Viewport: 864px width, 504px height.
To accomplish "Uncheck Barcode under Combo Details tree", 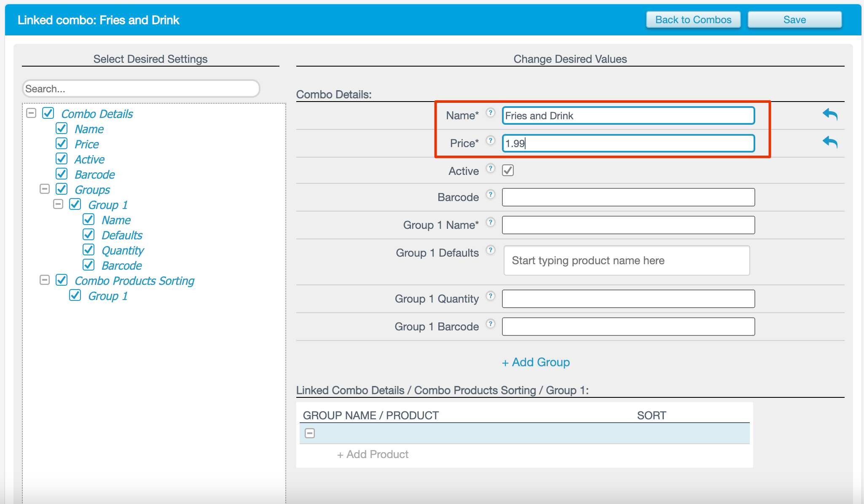I will coord(62,174).
